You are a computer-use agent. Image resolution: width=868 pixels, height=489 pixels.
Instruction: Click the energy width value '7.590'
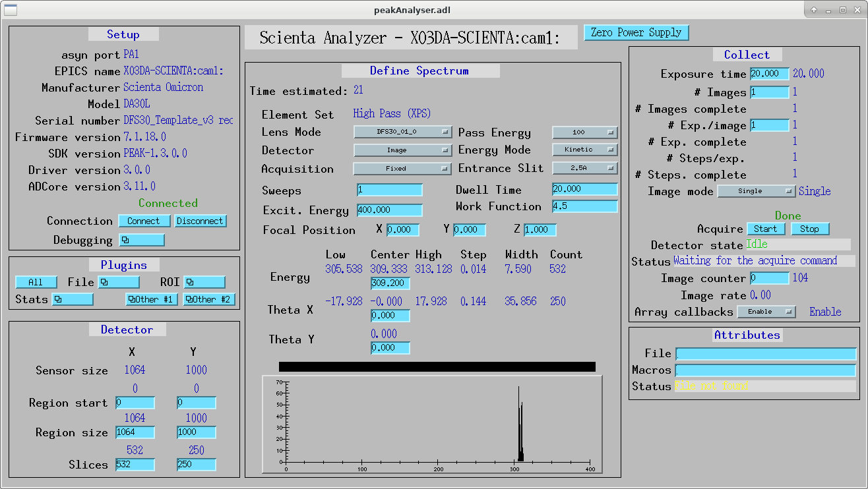click(x=518, y=269)
